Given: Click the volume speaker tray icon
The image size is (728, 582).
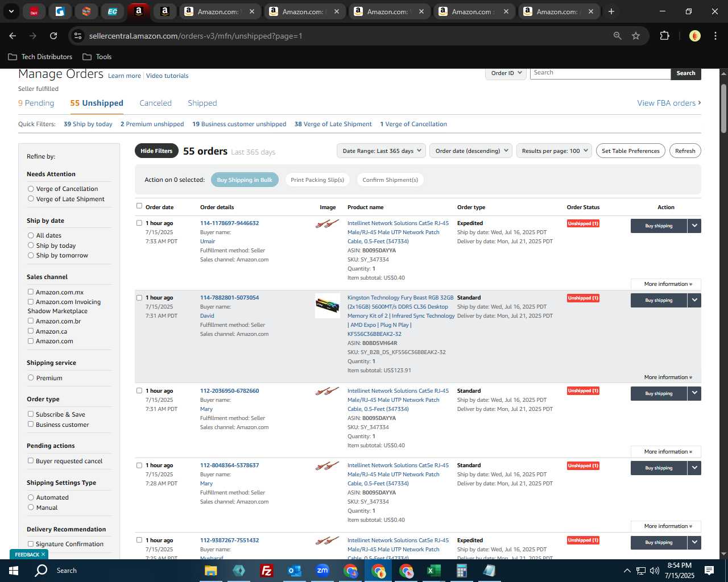Looking at the screenshot, I should (x=655, y=571).
